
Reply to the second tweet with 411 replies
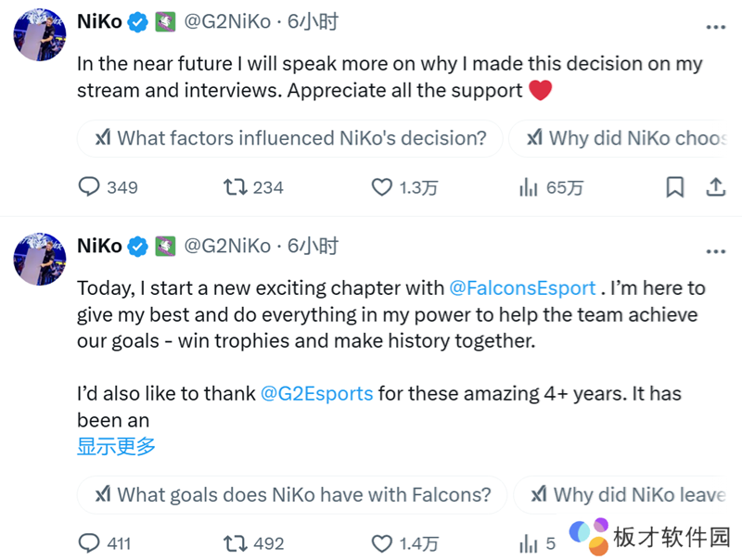click(x=89, y=543)
